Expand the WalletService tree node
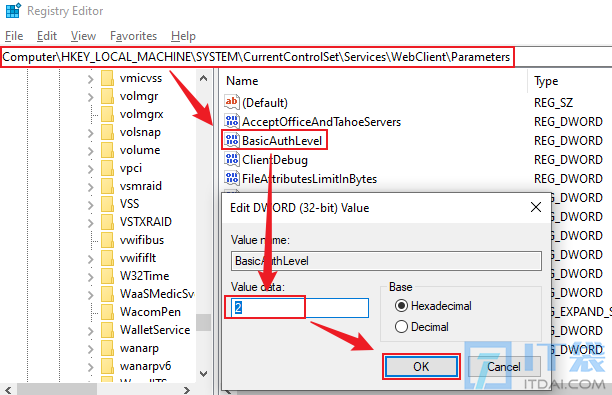This screenshot has height=395, width=612. click(x=91, y=331)
